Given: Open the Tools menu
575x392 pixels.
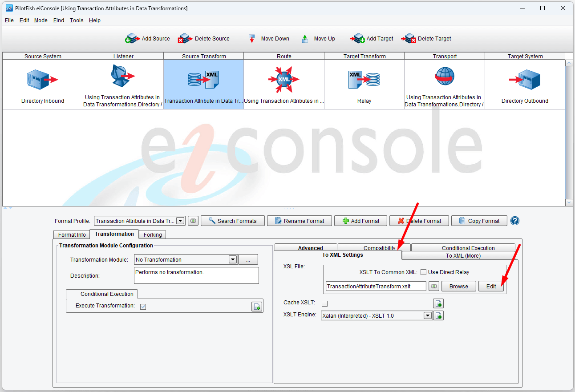Looking at the screenshot, I should [x=77, y=20].
